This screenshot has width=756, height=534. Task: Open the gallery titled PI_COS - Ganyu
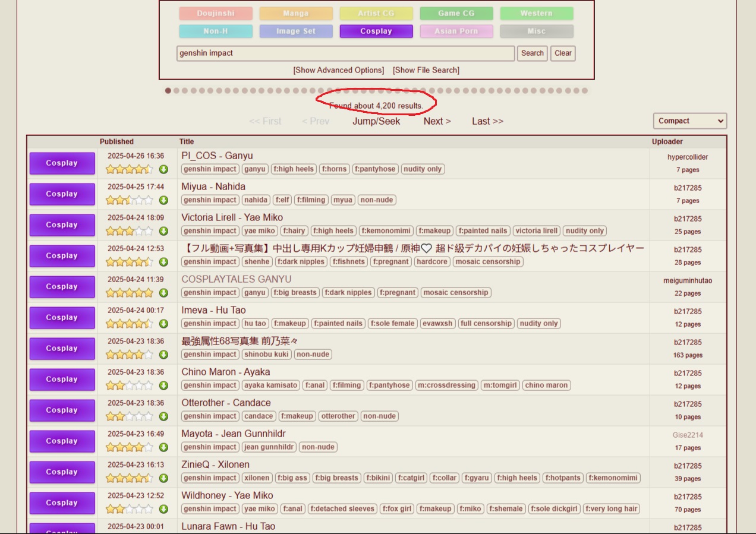pos(217,156)
